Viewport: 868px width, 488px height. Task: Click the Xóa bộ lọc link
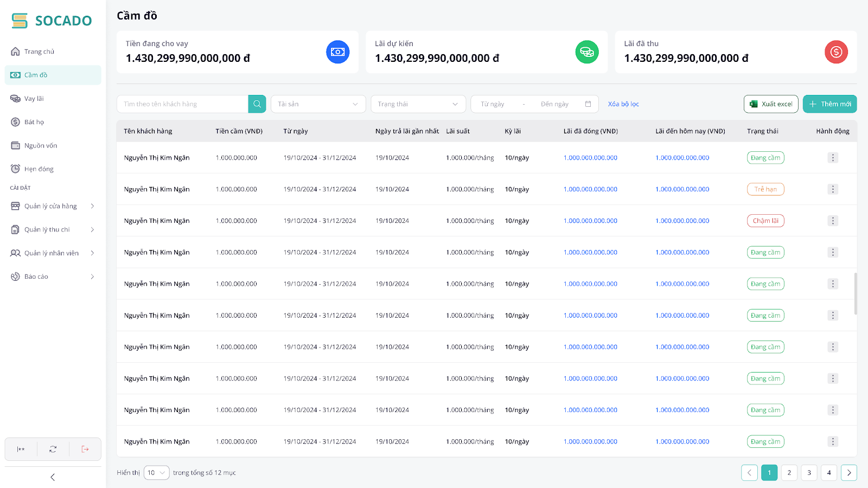point(623,104)
